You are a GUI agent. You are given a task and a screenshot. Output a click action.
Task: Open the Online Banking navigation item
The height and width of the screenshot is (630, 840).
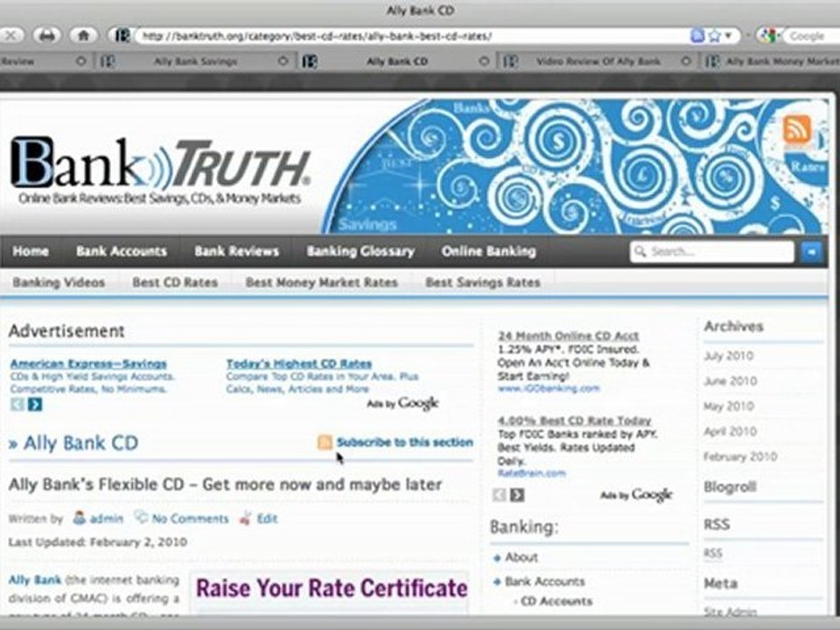488,251
